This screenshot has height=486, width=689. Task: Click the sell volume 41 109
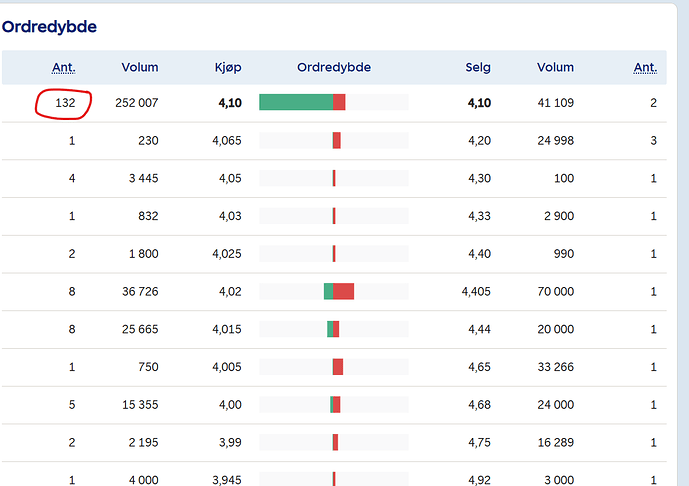(555, 103)
